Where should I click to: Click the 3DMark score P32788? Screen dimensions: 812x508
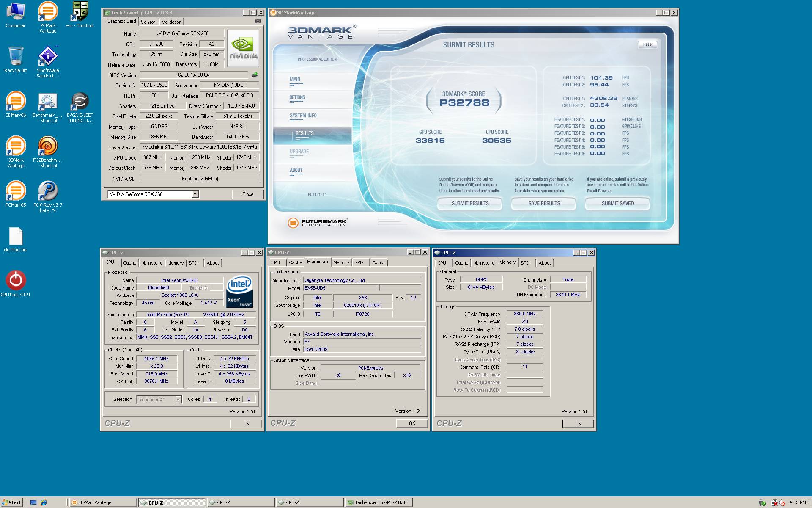pos(464,103)
